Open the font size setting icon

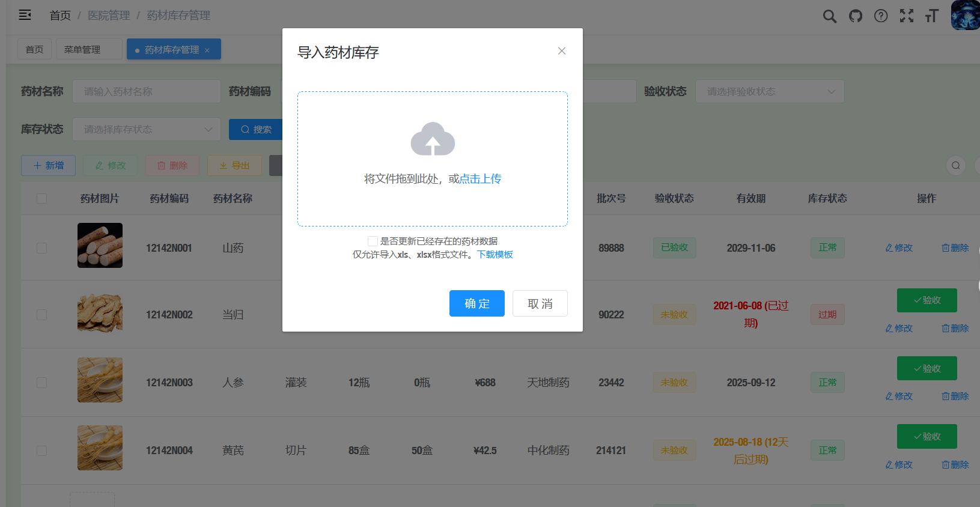pyautogui.click(x=931, y=16)
